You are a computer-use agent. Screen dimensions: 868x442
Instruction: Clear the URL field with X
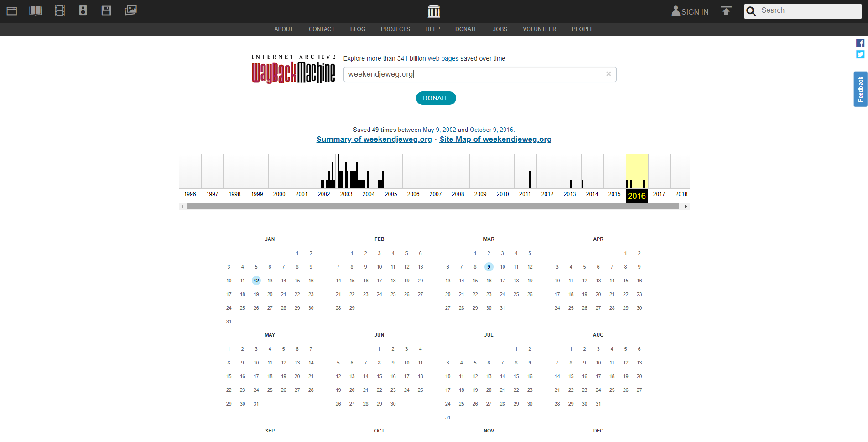click(608, 74)
